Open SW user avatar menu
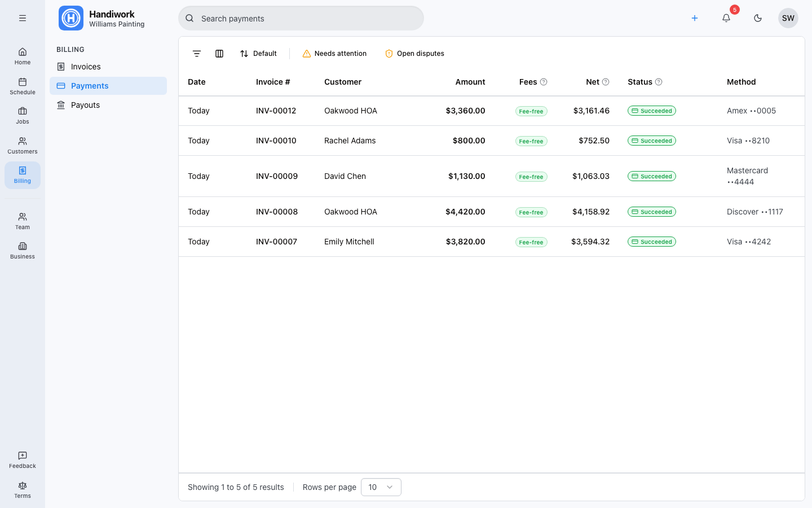Image resolution: width=812 pixels, height=508 pixels. (x=788, y=18)
